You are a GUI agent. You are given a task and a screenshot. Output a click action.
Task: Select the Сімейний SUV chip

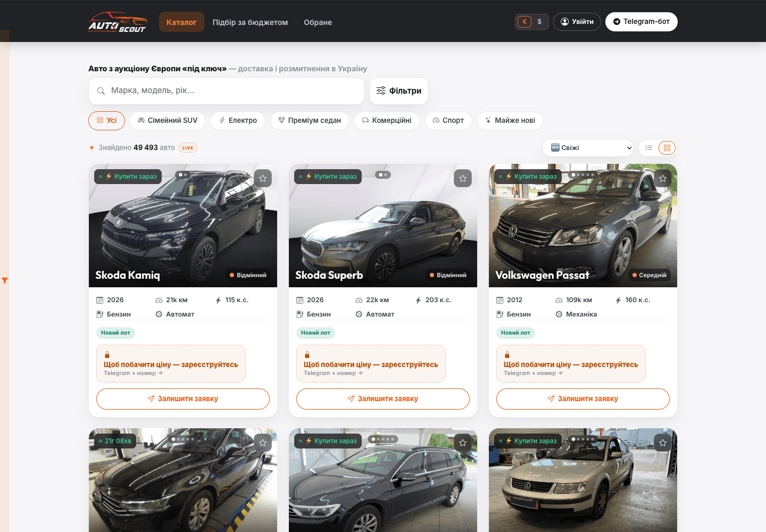pyautogui.click(x=168, y=121)
